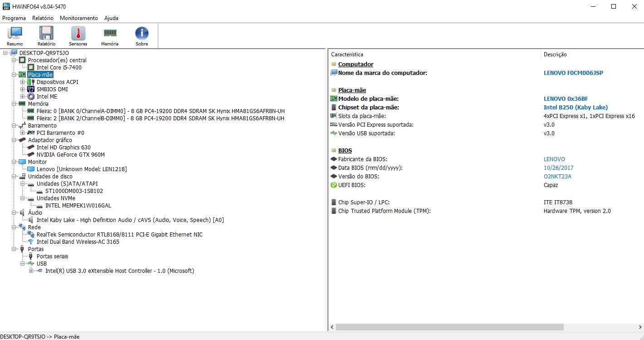Click the LENOVO 0x36BF motherboard model link

(x=566, y=99)
